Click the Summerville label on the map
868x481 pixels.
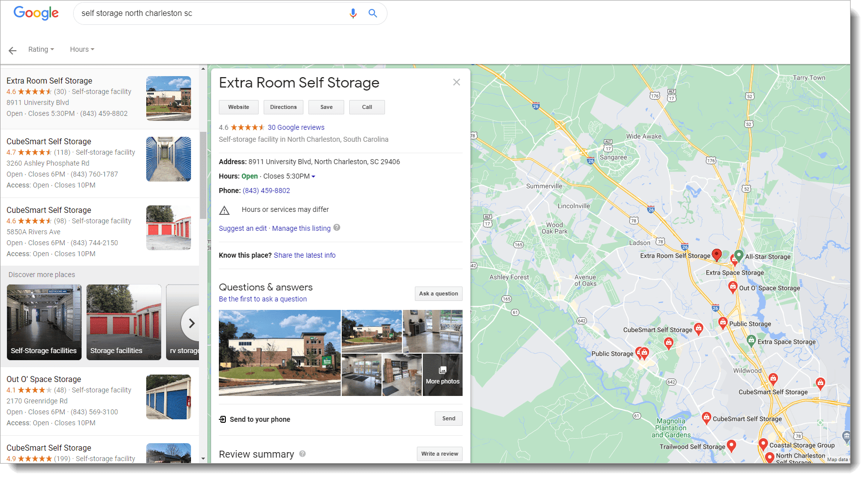coord(544,186)
